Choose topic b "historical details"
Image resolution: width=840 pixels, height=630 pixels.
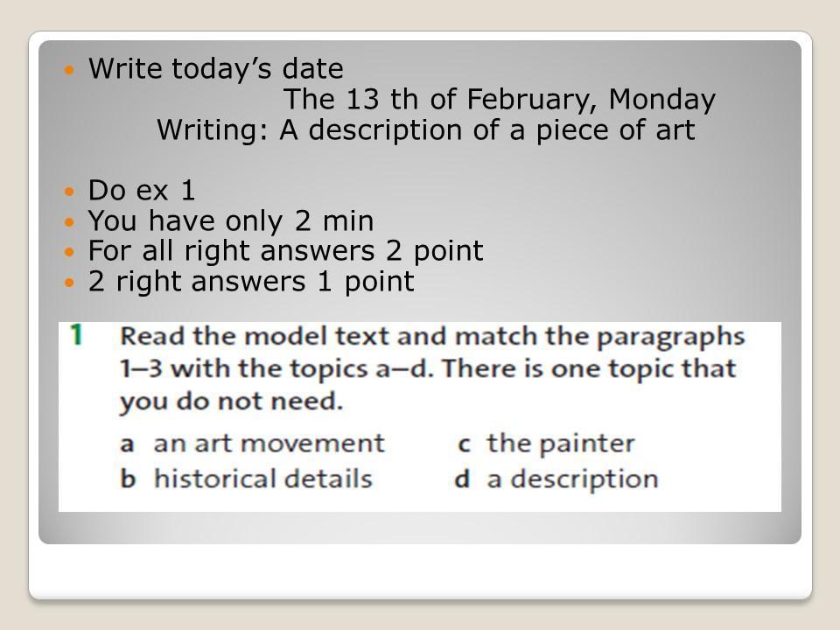point(247,479)
